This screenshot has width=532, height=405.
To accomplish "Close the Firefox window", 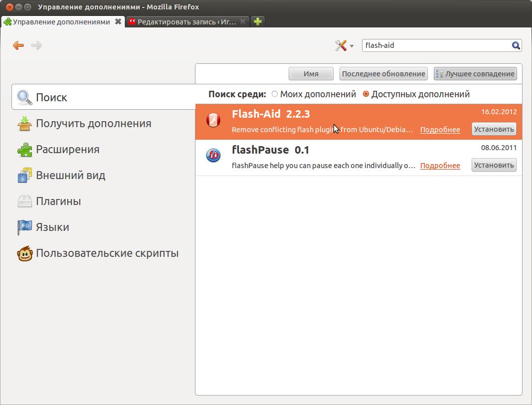I will click(10, 7).
